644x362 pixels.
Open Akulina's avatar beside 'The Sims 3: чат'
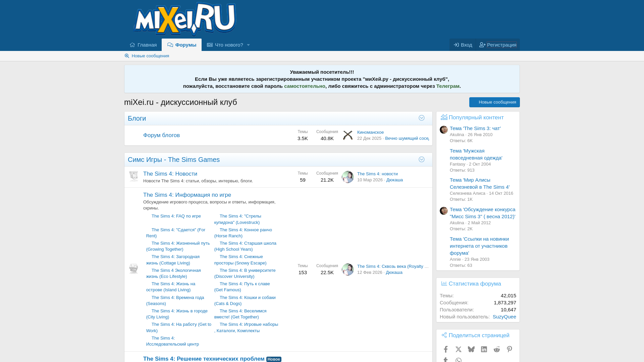coord(444,130)
